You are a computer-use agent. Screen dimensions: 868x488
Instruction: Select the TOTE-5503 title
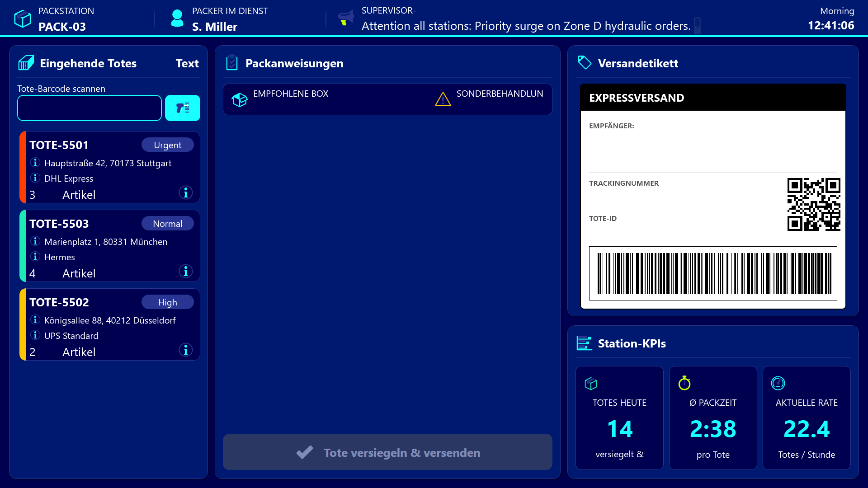[x=59, y=224]
